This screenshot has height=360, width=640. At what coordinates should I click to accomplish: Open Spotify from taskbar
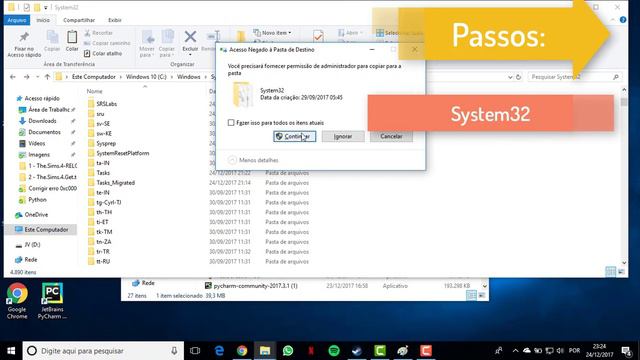(x=334, y=351)
